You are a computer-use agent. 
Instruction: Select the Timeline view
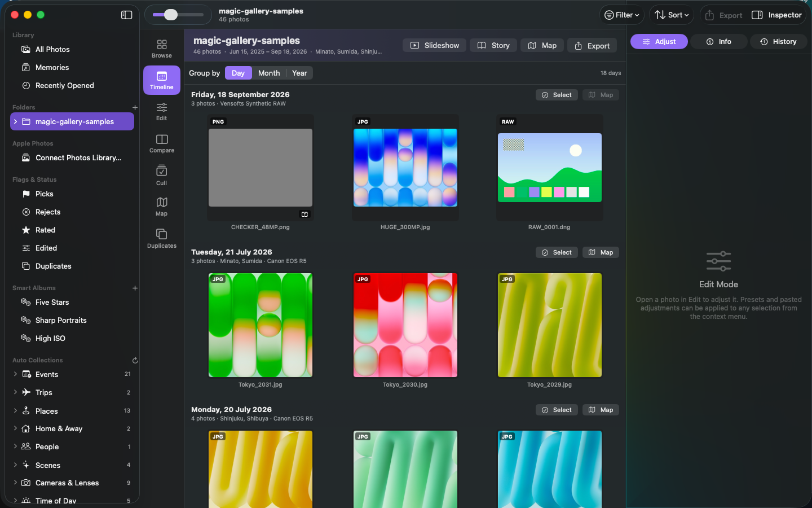(x=162, y=80)
